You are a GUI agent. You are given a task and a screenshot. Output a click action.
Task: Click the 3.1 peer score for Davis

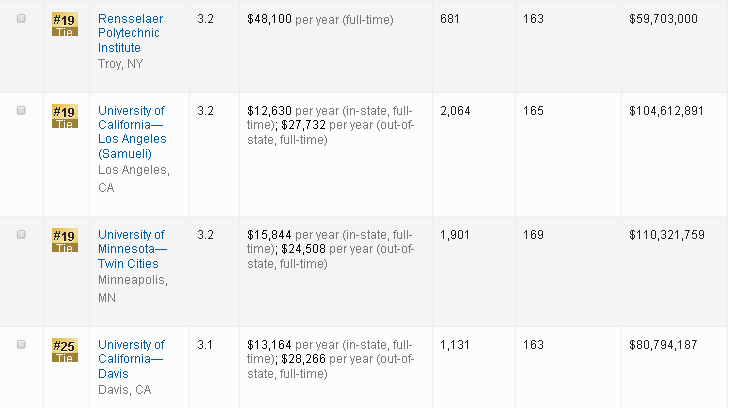point(206,345)
